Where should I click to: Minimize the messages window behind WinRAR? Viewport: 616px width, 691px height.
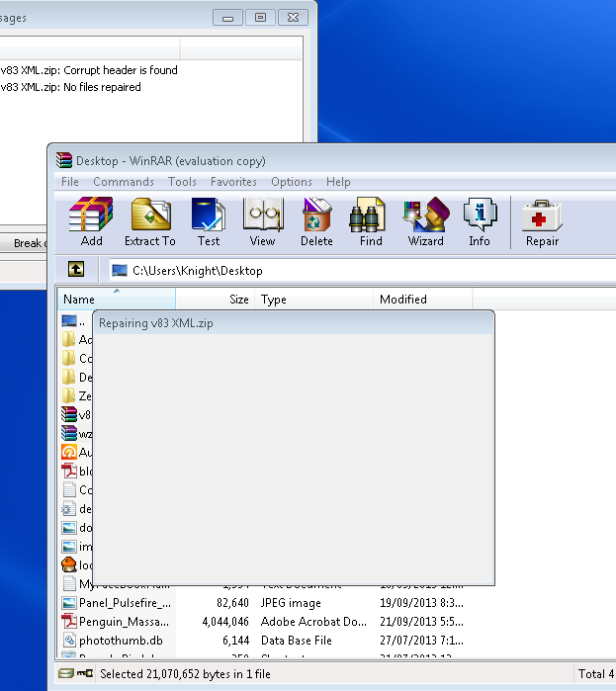point(227,18)
